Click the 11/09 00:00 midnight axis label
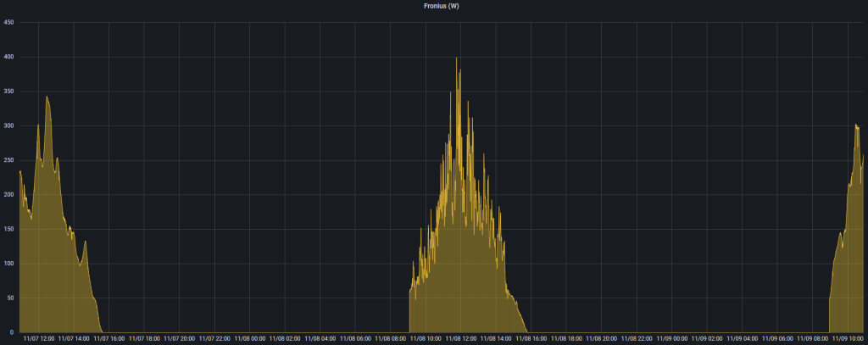 672,338
